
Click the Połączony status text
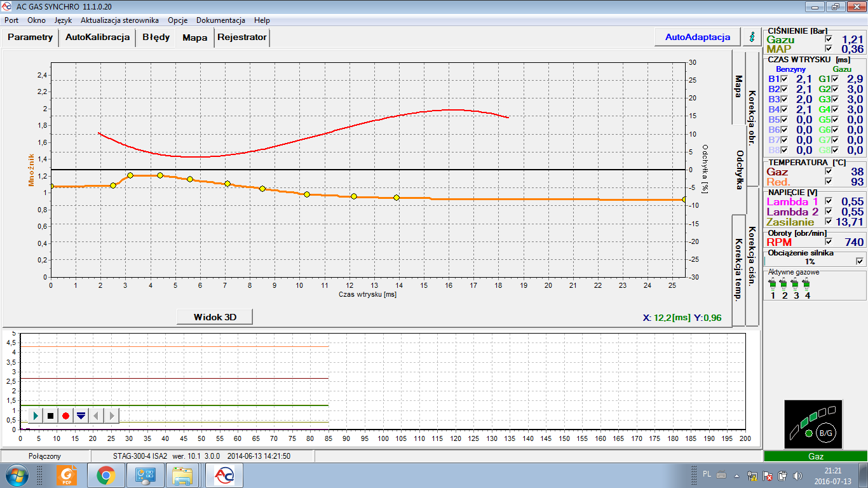pos(44,456)
